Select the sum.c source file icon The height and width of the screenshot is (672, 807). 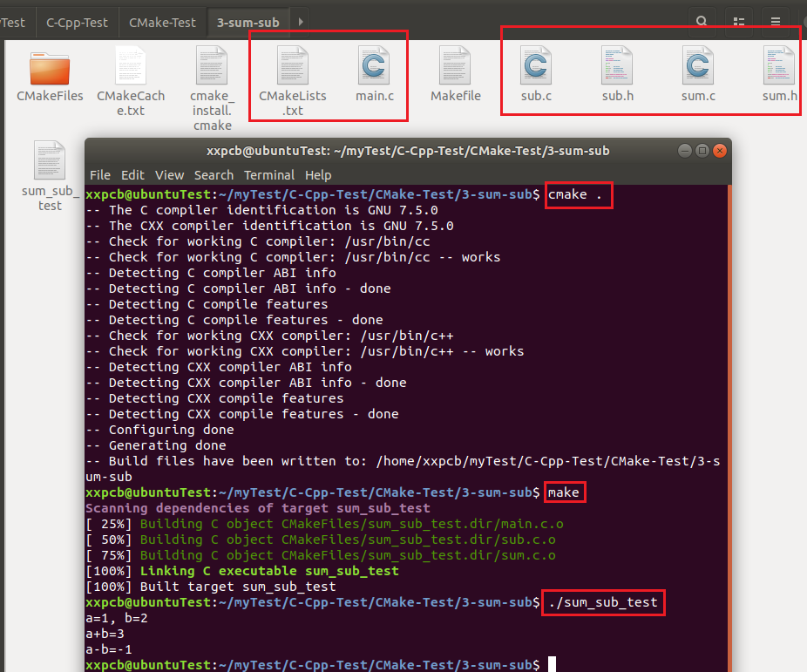pos(698,65)
